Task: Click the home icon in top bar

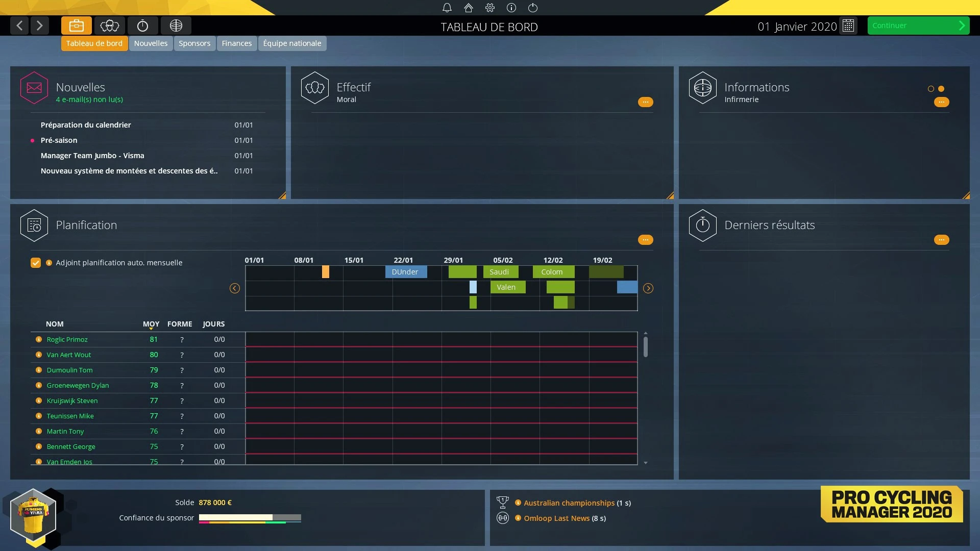Action: [x=469, y=8]
